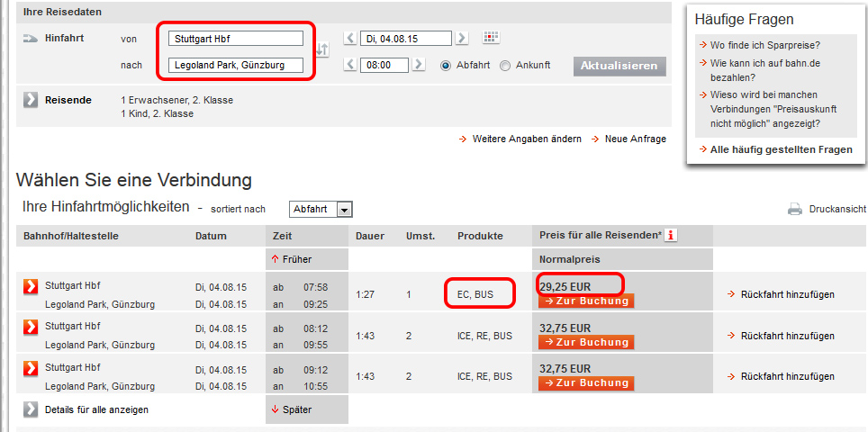868x432 pixels.
Task: Click arrival time 09:25
Action: 315,304
